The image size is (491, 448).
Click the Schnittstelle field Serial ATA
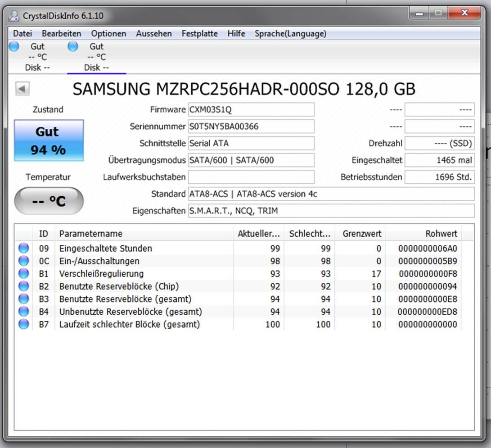click(x=251, y=144)
